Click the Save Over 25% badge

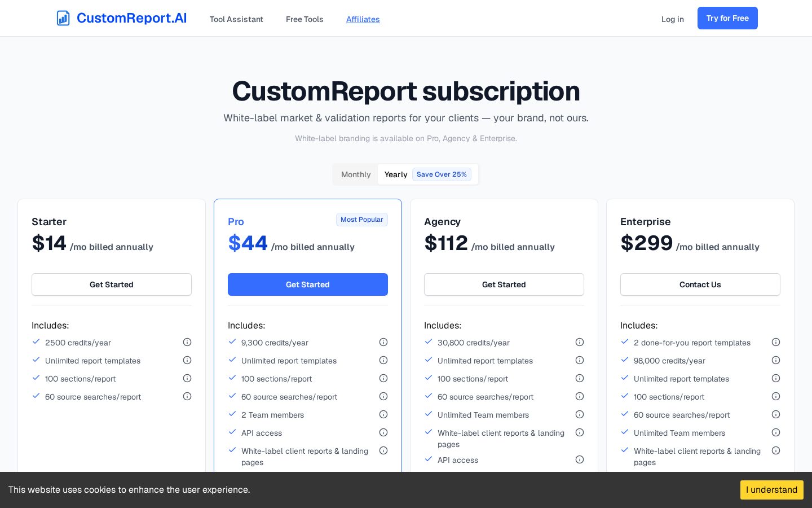tap(442, 174)
